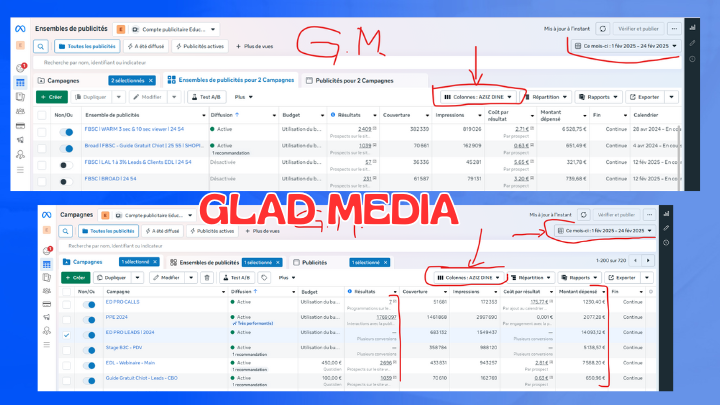Check the EDL - Webinaire - Main row checkbox
Image resolution: width=720 pixels, height=405 pixels.
(x=67, y=366)
